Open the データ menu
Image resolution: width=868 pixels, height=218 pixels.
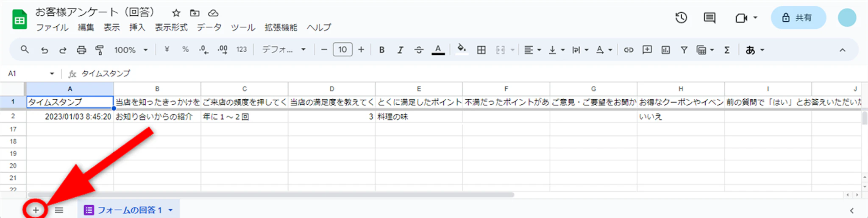[209, 28]
